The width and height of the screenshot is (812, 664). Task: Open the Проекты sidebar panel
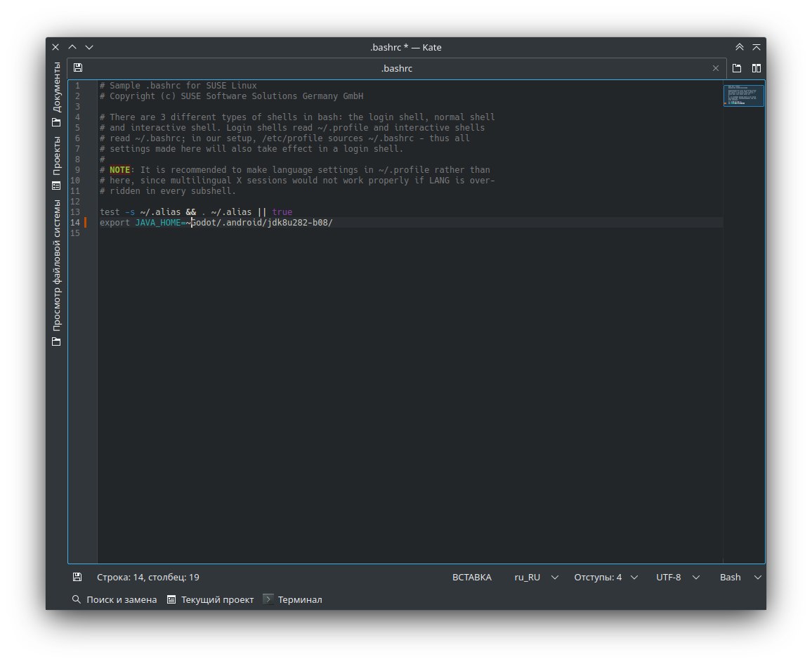[x=56, y=162]
